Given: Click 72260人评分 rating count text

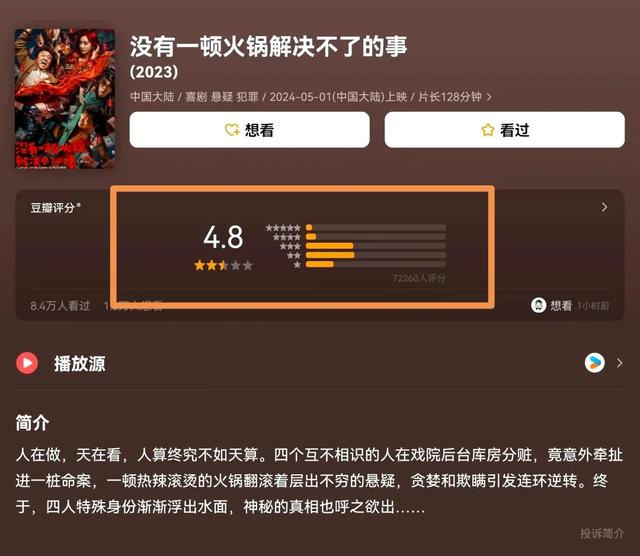Looking at the screenshot, I should (419, 278).
